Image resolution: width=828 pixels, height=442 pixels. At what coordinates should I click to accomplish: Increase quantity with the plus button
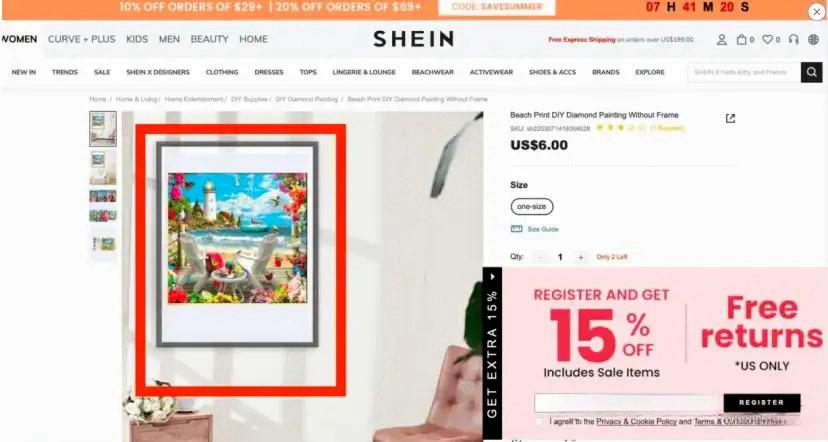click(580, 257)
